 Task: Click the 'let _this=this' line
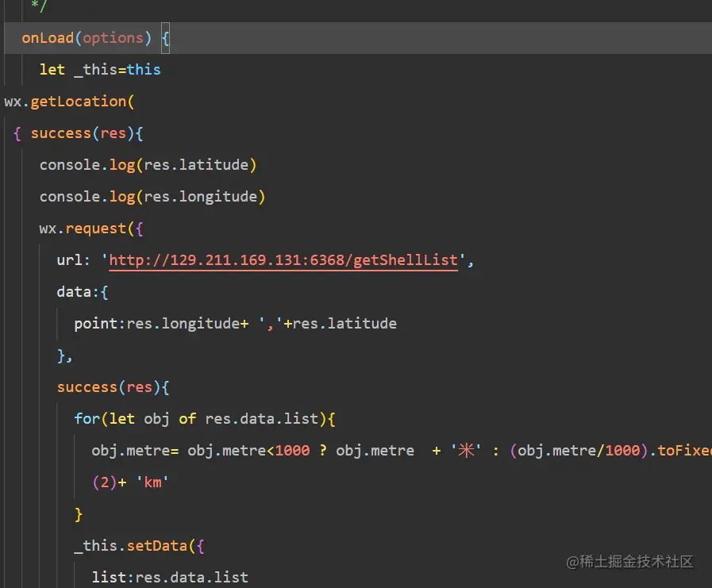(x=100, y=70)
